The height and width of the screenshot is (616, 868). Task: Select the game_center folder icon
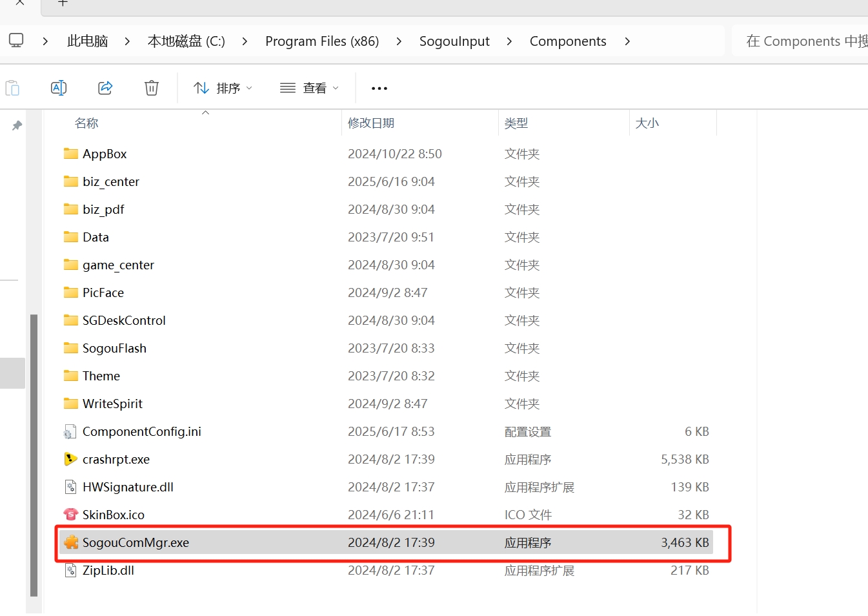[x=71, y=265]
